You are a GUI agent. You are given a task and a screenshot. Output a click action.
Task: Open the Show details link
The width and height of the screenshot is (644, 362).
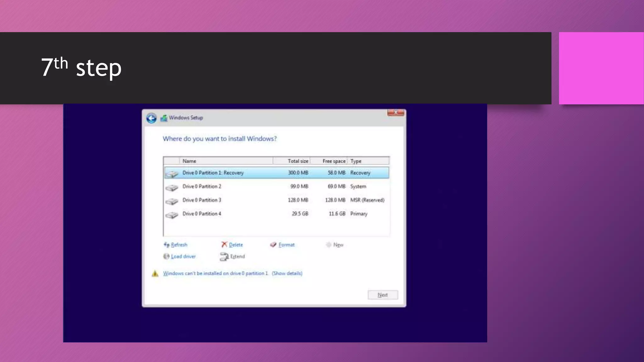pos(287,273)
